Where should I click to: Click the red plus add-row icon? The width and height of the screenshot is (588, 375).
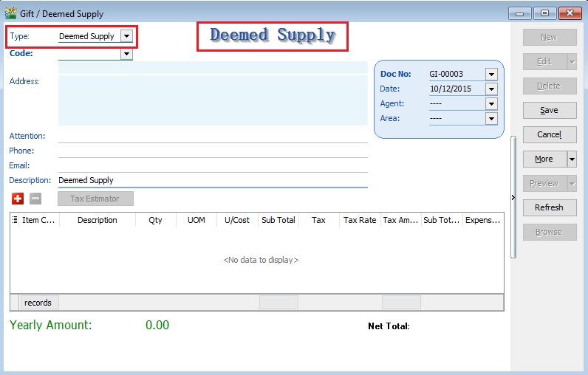18,199
